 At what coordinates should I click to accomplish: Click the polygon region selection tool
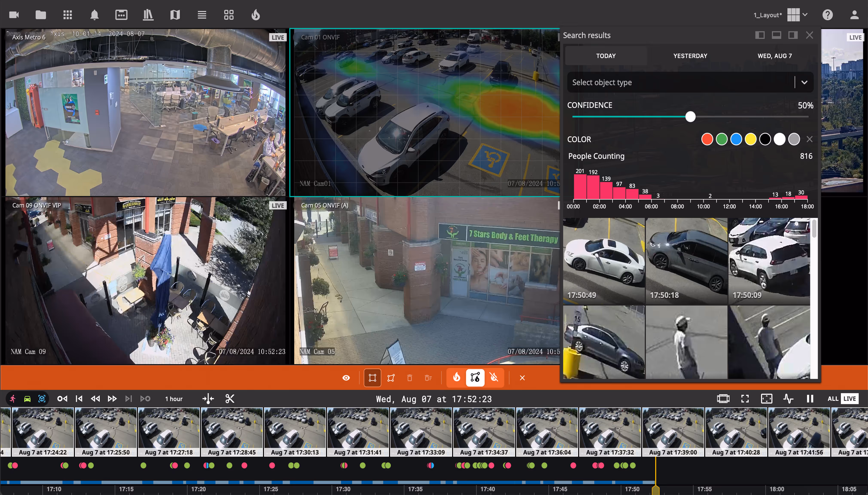(x=391, y=378)
